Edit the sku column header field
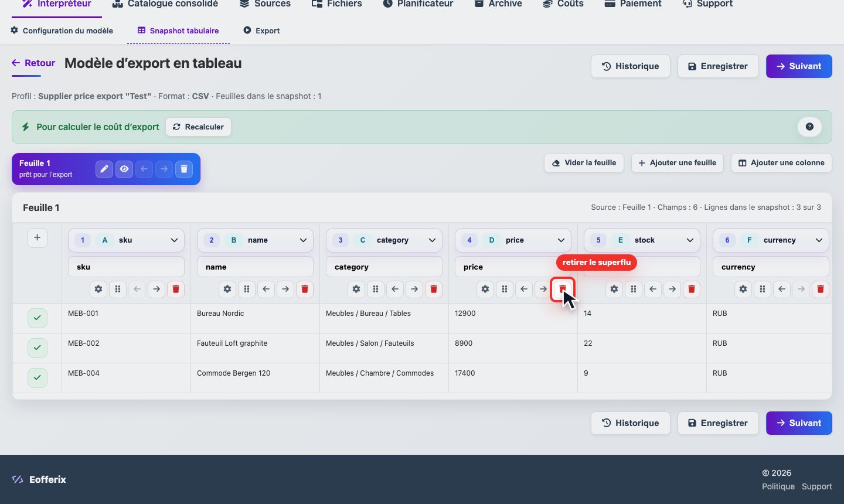The height and width of the screenshot is (504, 844). [x=126, y=267]
